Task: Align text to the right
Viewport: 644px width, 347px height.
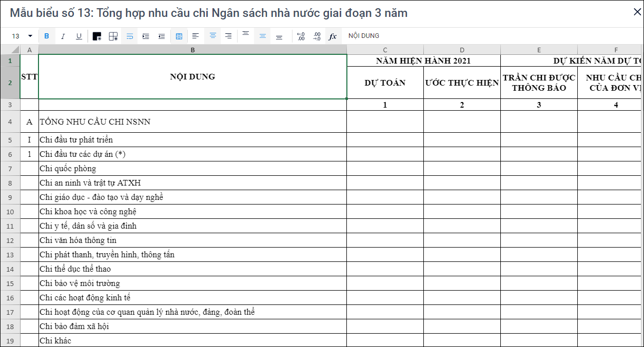Action: click(228, 36)
